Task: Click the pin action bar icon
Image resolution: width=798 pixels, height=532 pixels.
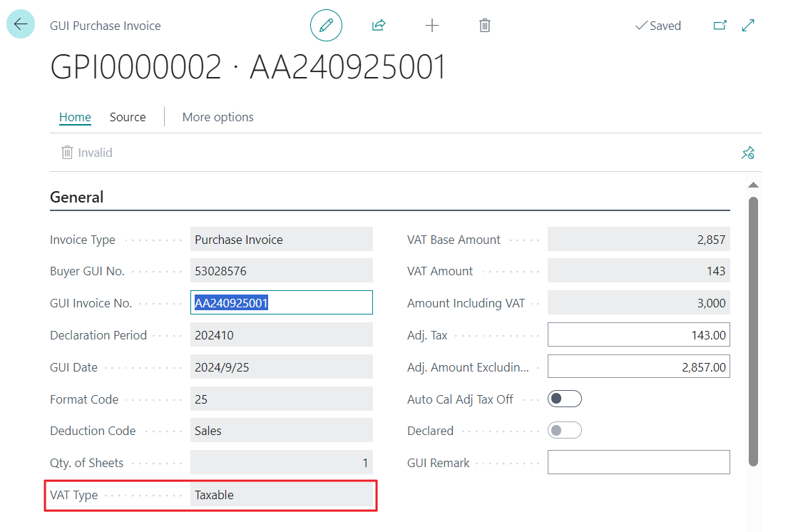Action: (x=747, y=153)
